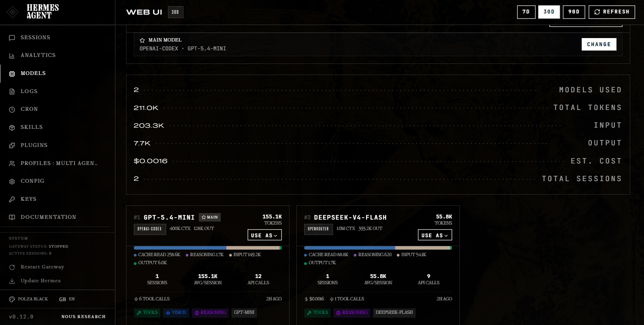The height and width of the screenshot is (325, 644).
Task: Open Sessions via its chat icon
Action: pos(12,38)
